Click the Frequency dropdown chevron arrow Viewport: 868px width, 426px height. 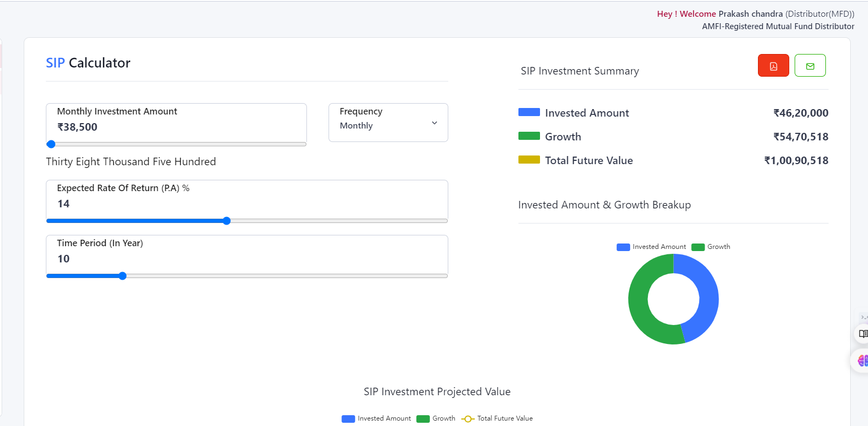[x=434, y=123]
